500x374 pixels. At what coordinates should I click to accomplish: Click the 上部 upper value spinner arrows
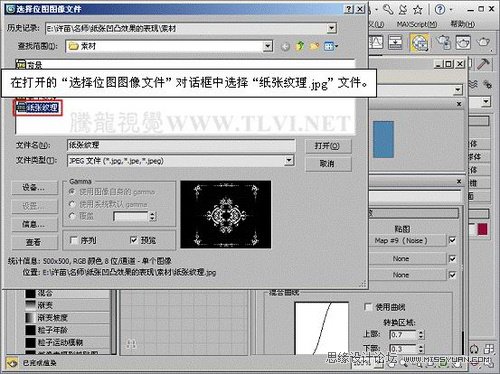pyautogui.click(x=421, y=334)
